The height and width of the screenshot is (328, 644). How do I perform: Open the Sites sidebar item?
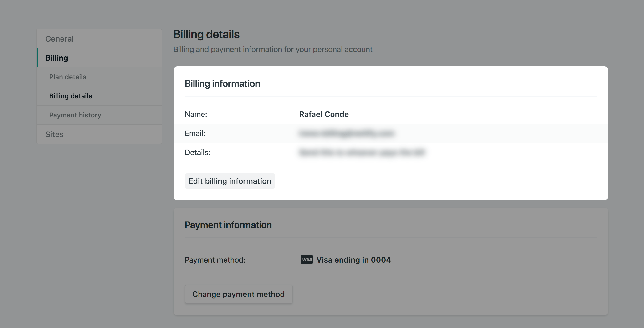pyautogui.click(x=55, y=134)
